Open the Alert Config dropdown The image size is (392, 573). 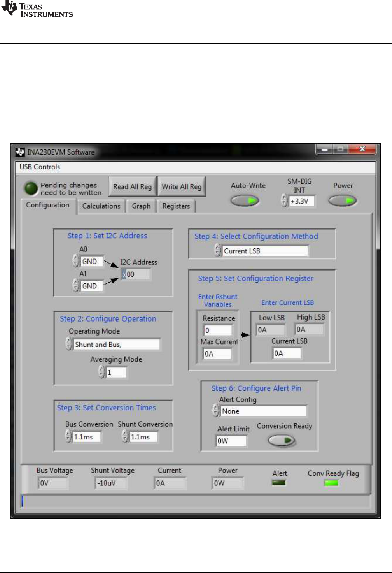tap(263, 411)
